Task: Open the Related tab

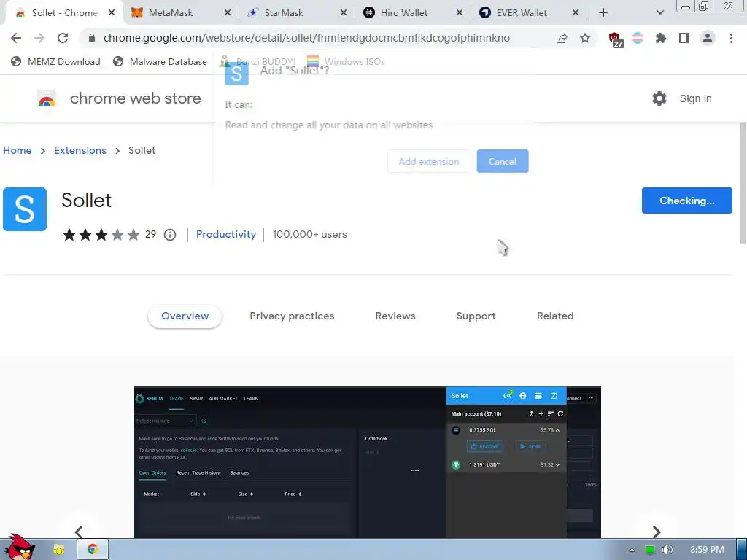Action: [x=555, y=316]
